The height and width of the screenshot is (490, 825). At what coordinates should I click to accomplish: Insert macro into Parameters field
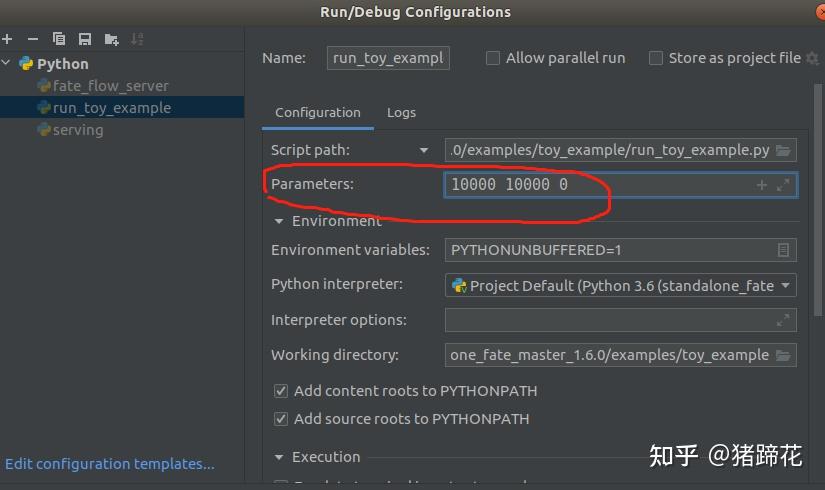(761, 185)
